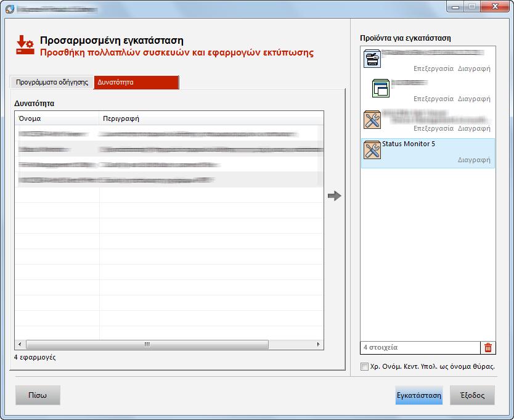
Task: Open the Δυνατότητα tab
Action: click(x=136, y=82)
